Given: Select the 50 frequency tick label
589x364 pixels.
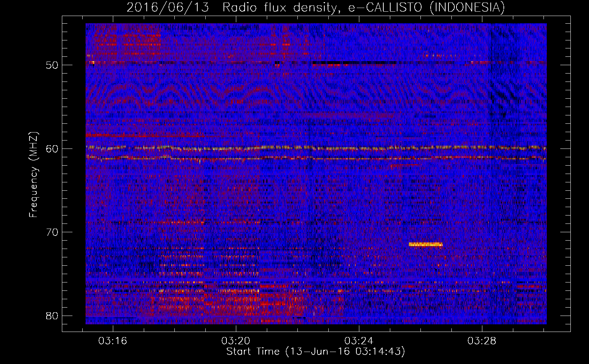Looking at the screenshot, I should (52, 65).
